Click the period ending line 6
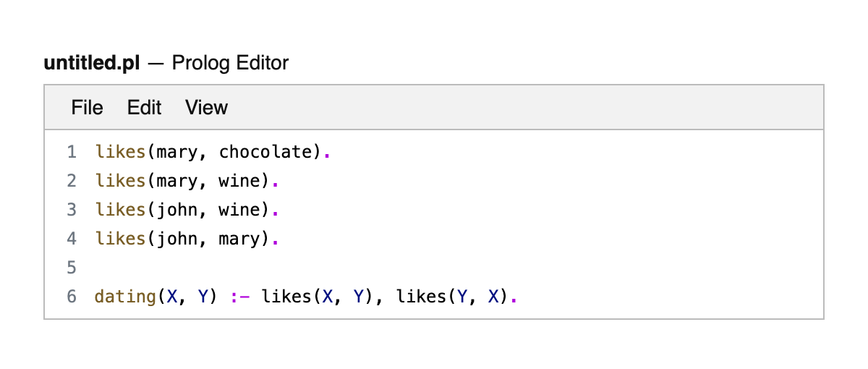Screen dimensions: 868x369 click(x=514, y=297)
